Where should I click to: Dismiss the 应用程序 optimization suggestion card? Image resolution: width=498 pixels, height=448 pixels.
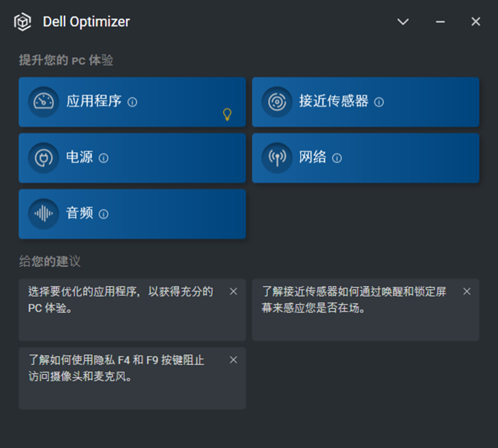[x=233, y=291]
